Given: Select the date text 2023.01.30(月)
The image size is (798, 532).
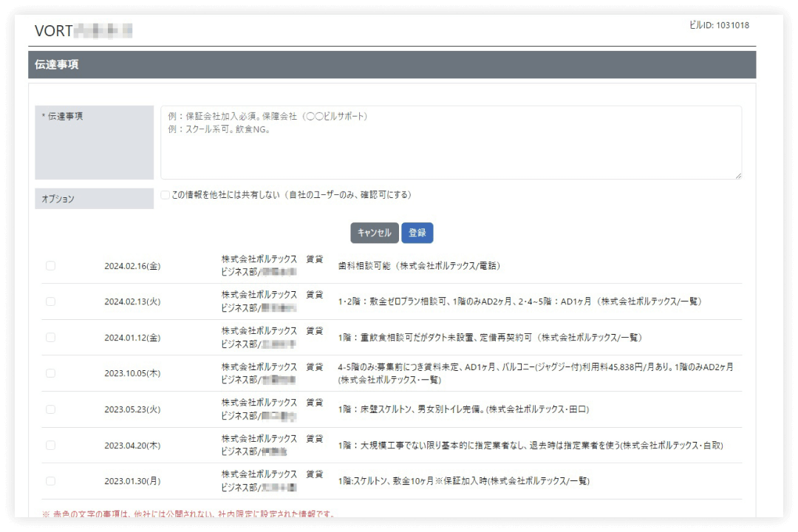Looking at the screenshot, I should [x=132, y=481].
